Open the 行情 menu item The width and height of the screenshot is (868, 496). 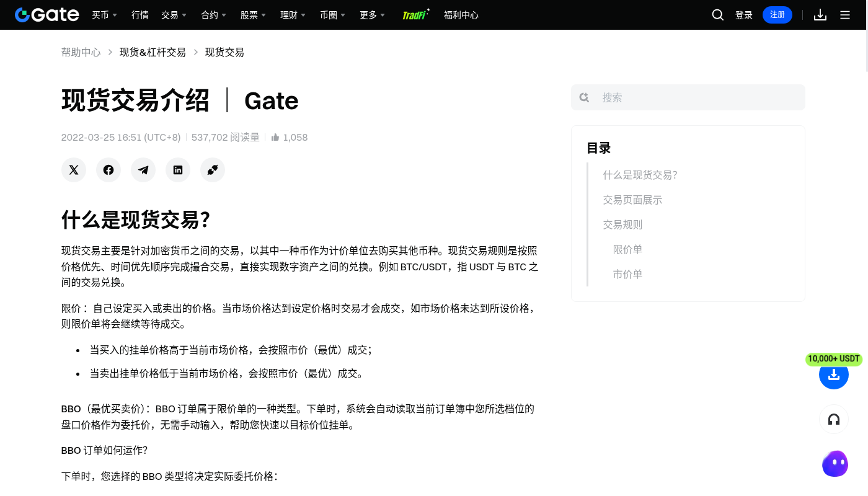coord(140,15)
